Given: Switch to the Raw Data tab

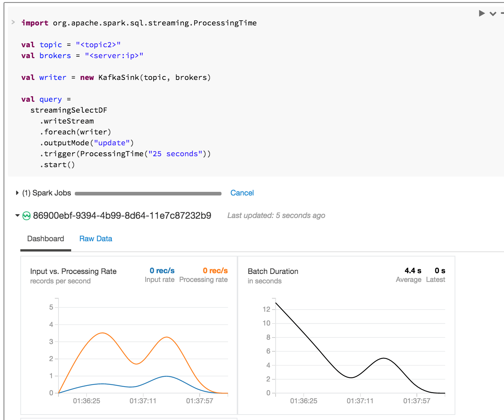Looking at the screenshot, I should coord(95,239).
